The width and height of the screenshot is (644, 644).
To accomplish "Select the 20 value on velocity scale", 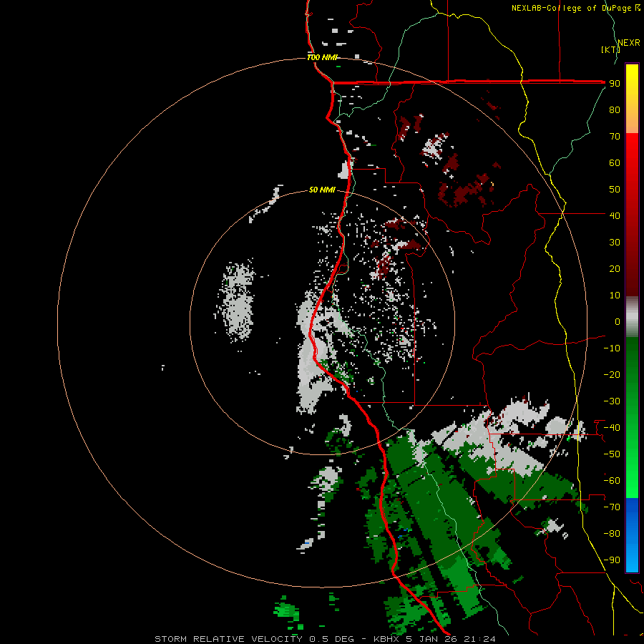I will click(x=615, y=268).
